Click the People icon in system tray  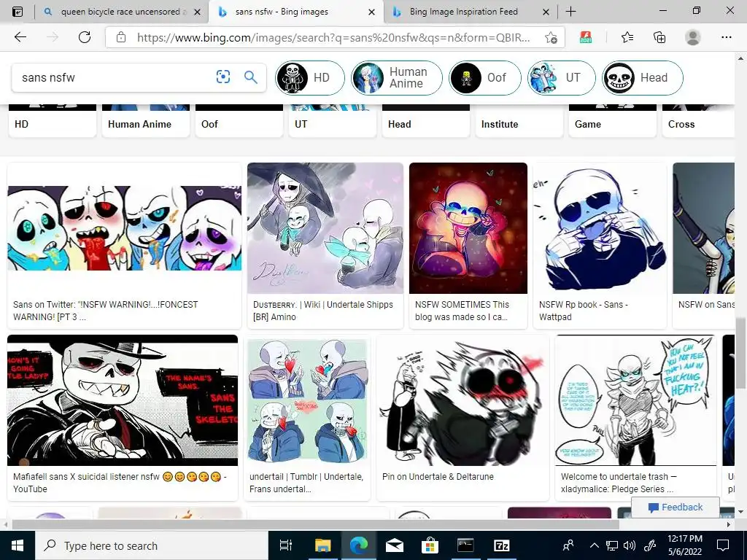click(568, 545)
